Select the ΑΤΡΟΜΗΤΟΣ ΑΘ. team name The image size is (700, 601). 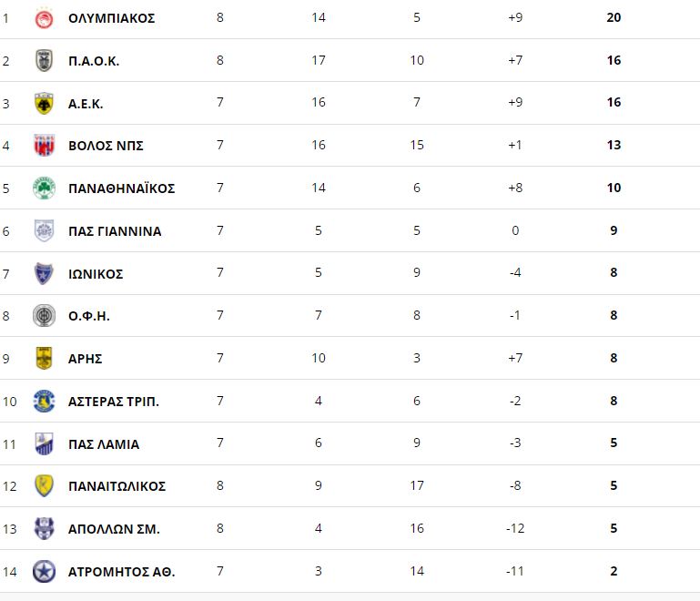(121, 572)
